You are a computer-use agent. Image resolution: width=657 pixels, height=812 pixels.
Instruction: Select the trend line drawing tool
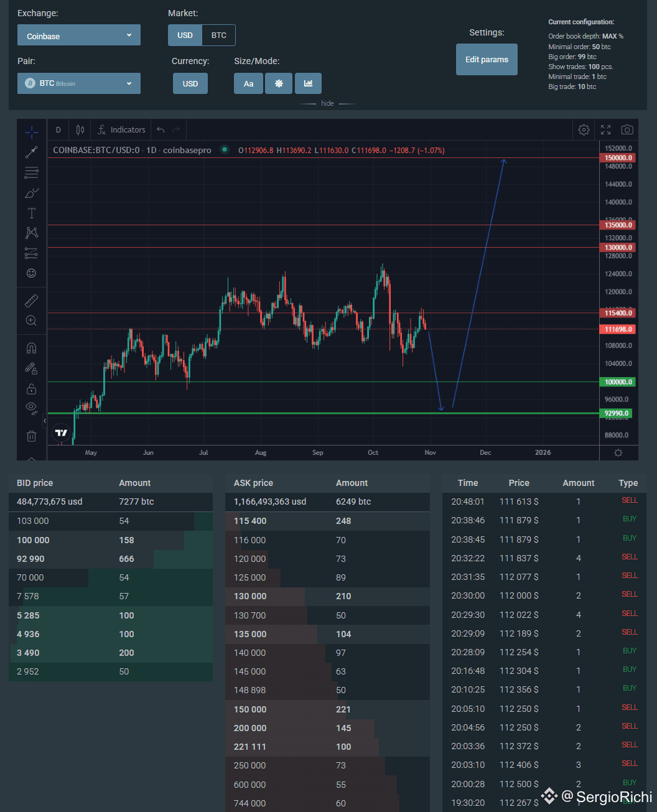pos(31,152)
